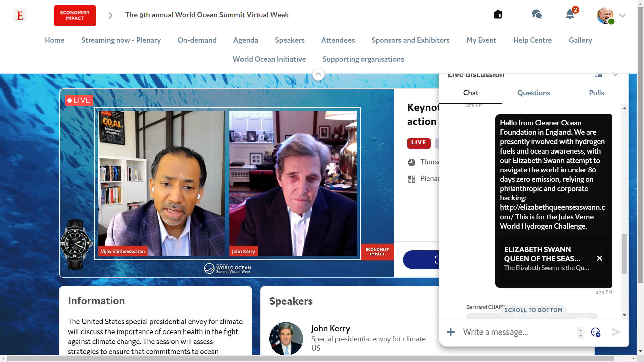Viewport: 644px width, 362px height.
Task: Open John Kerry speaker name
Action: click(330, 328)
